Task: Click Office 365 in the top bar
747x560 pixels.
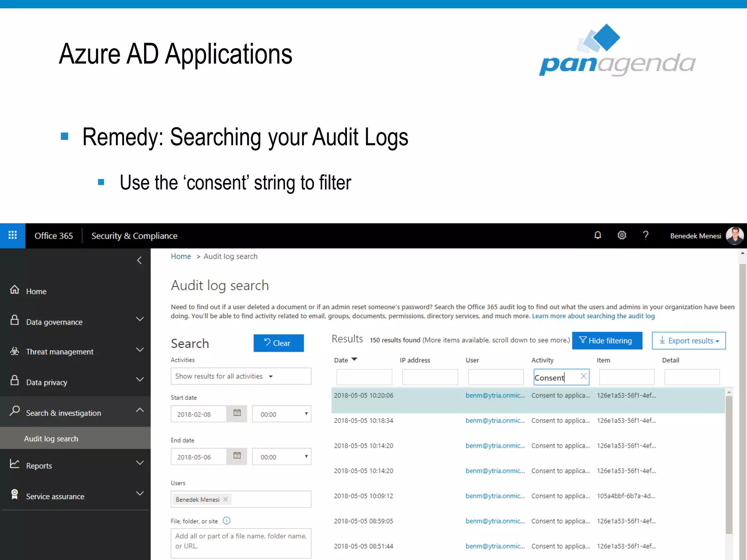Action: (54, 236)
